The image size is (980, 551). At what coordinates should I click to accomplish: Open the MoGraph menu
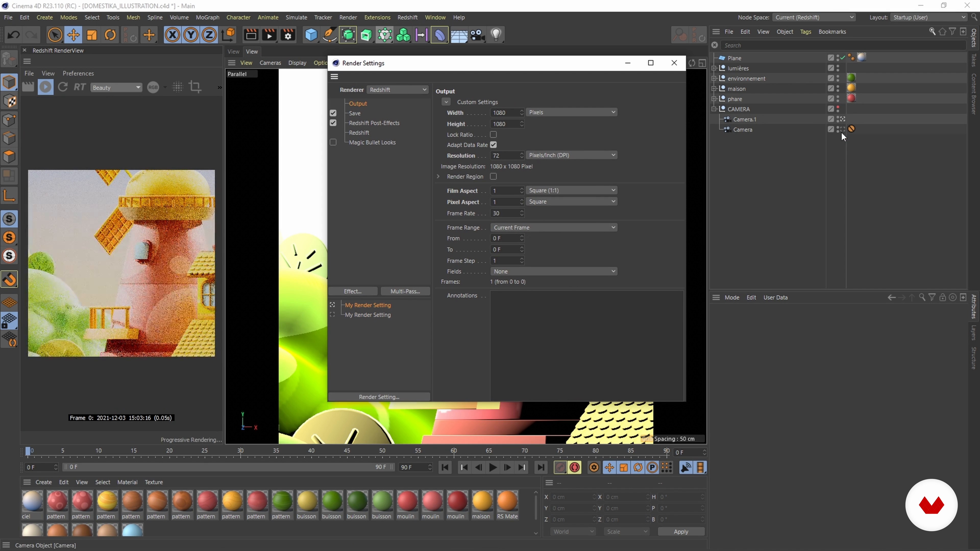click(207, 18)
